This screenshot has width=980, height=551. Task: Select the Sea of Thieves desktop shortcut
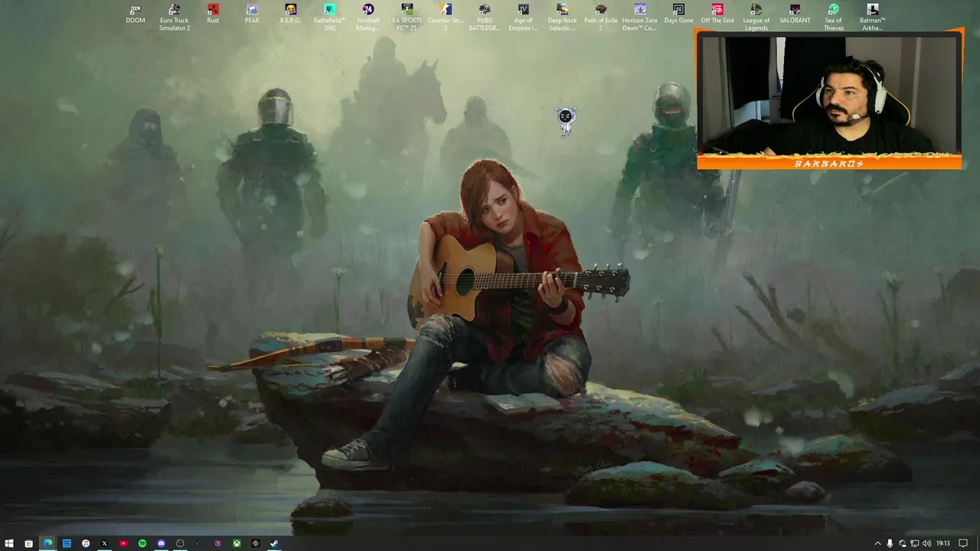pyautogui.click(x=834, y=17)
